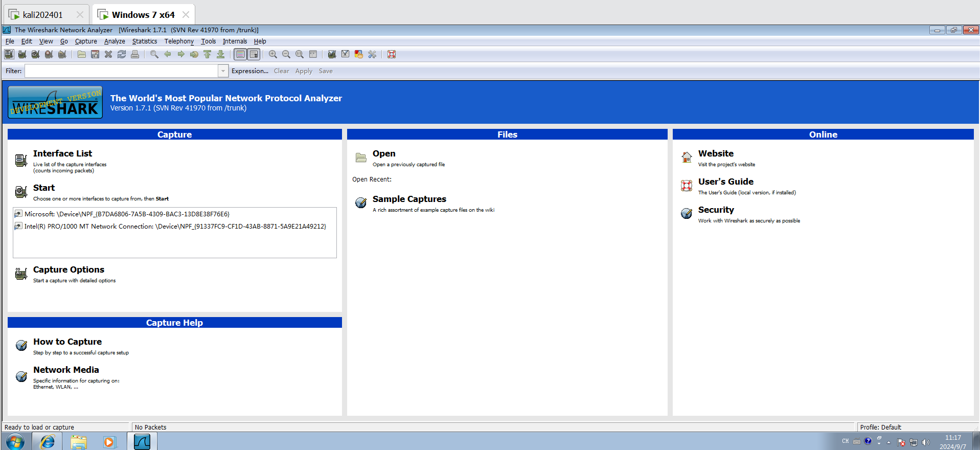Viewport: 980px width, 450px height.
Task: Click the zoom in toolbar icon
Action: pyautogui.click(x=273, y=54)
